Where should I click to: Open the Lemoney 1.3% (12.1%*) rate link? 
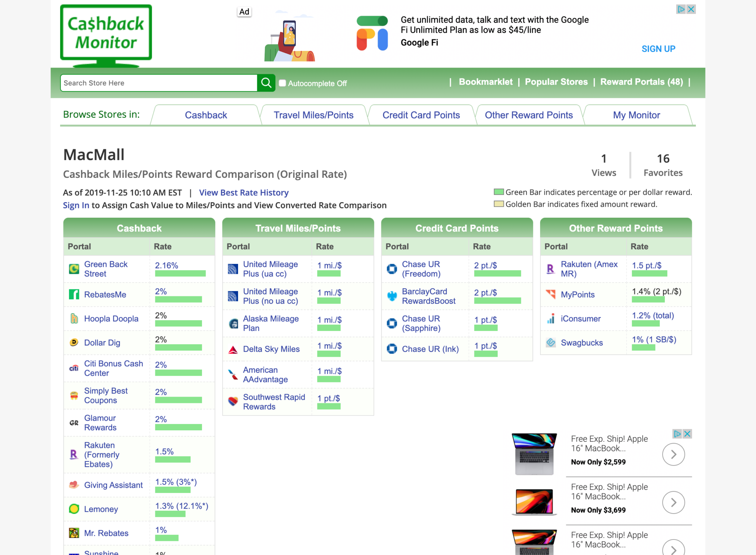coord(182,506)
